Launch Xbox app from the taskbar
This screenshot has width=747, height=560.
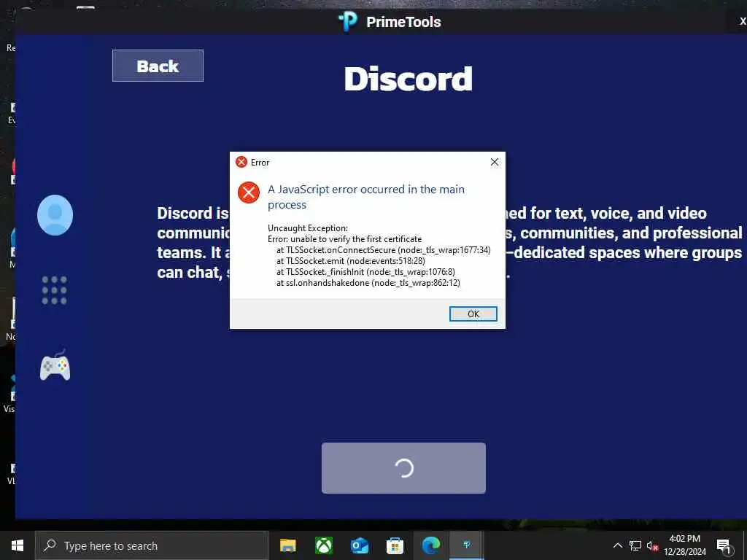coord(323,545)
